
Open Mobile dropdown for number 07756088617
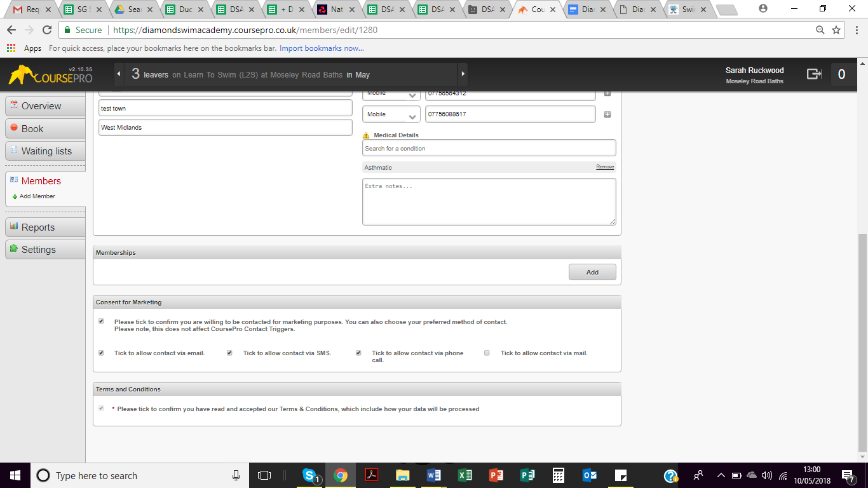click(391, 114)
